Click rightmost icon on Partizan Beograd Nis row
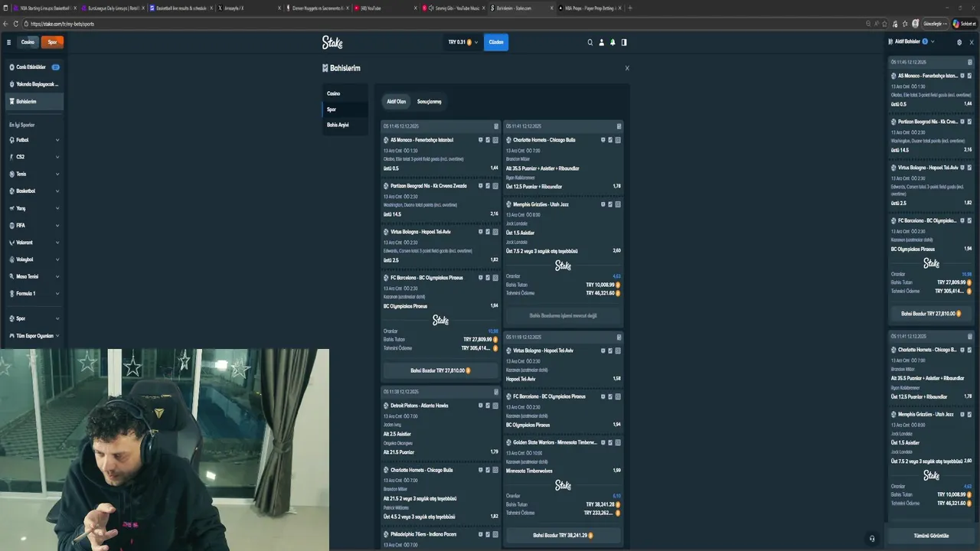This screenshot has height=551, width=980. [x=495, y=186]
